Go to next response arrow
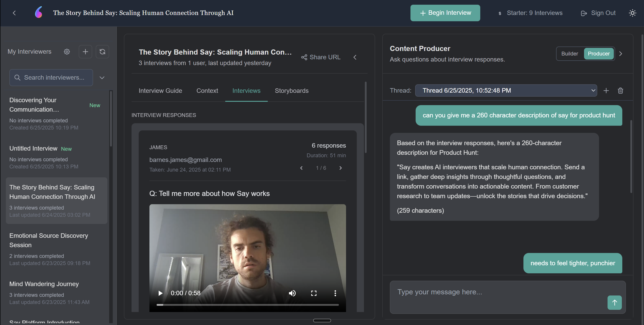This screenshot has width=644, height=325. (x=340, y=168)
